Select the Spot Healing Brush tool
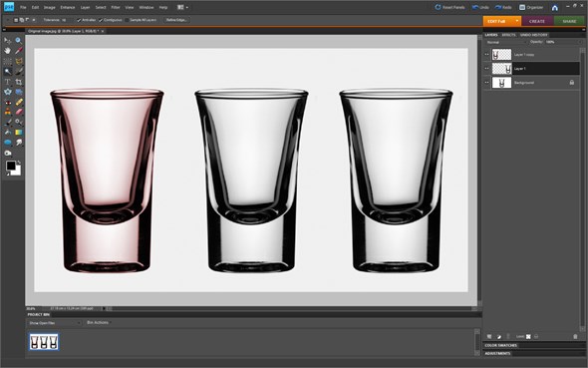This screenshot has width=588, height=368. click(x=18, y=102)
